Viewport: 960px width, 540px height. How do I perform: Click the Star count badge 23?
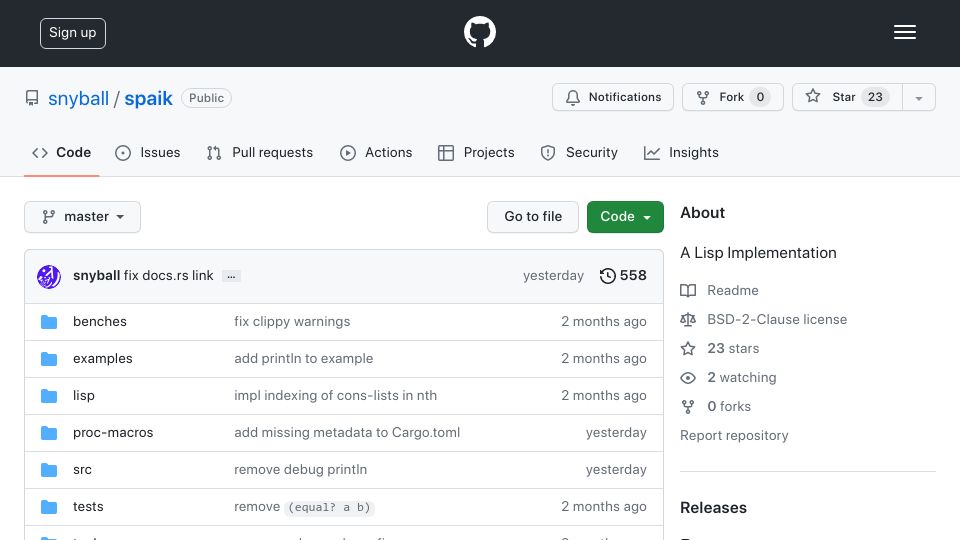pyautogui.click(x=875, y=97)
